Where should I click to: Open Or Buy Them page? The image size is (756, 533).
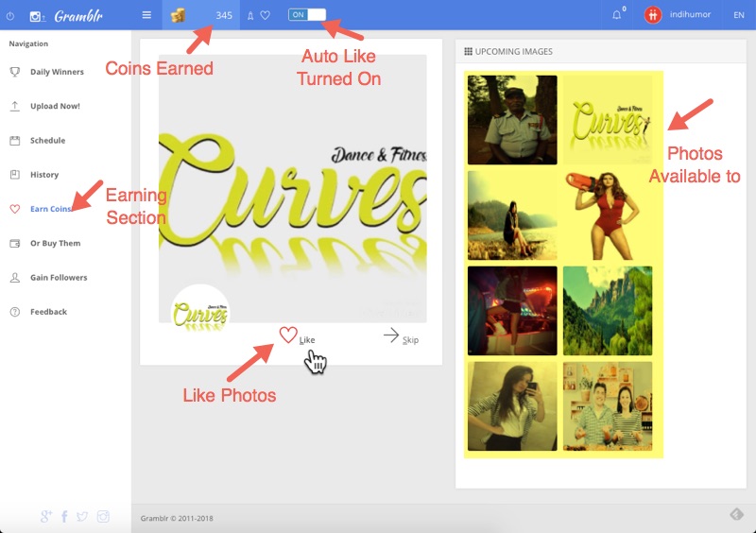point(56,243)
